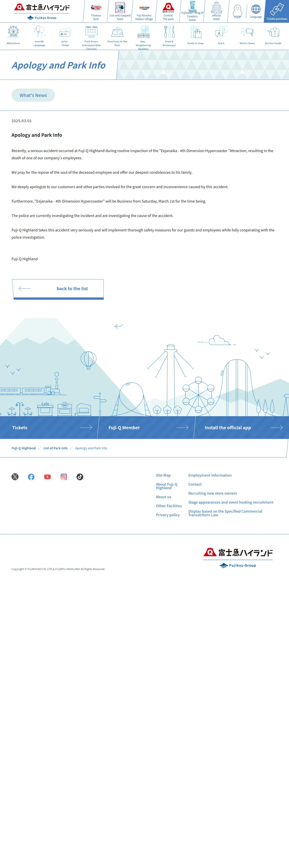The width and height of the screenshot is (289, 868).
Task: Click copyright FUJIKYUKO CO.,LTD. text
Action: click(x=58, y=569)
